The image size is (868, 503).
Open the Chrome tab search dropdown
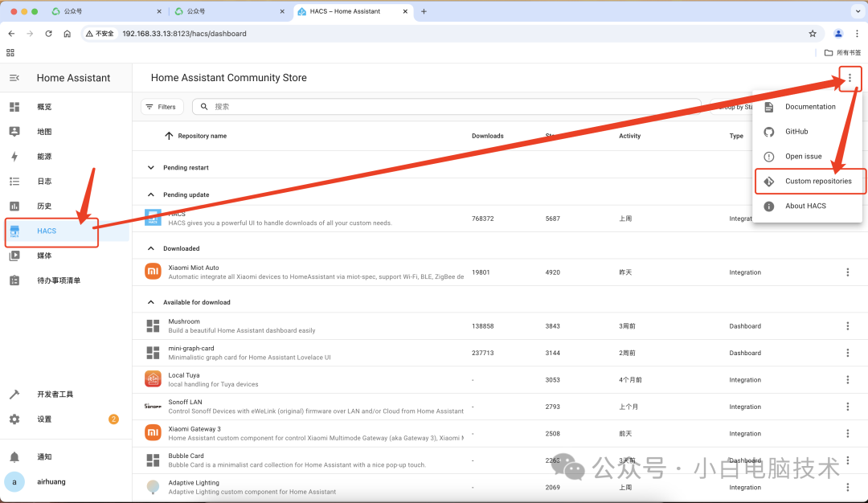[x=858, y=11]
